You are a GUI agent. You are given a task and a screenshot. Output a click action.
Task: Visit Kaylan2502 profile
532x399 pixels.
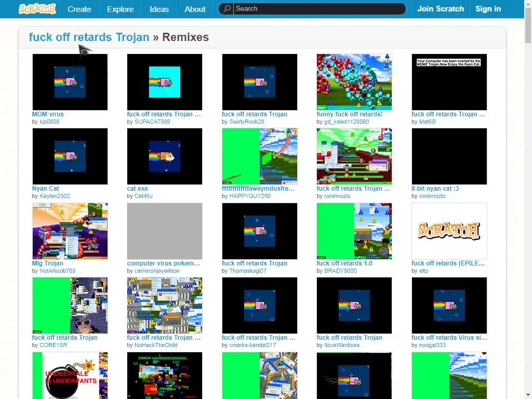[x=55, y=196]
